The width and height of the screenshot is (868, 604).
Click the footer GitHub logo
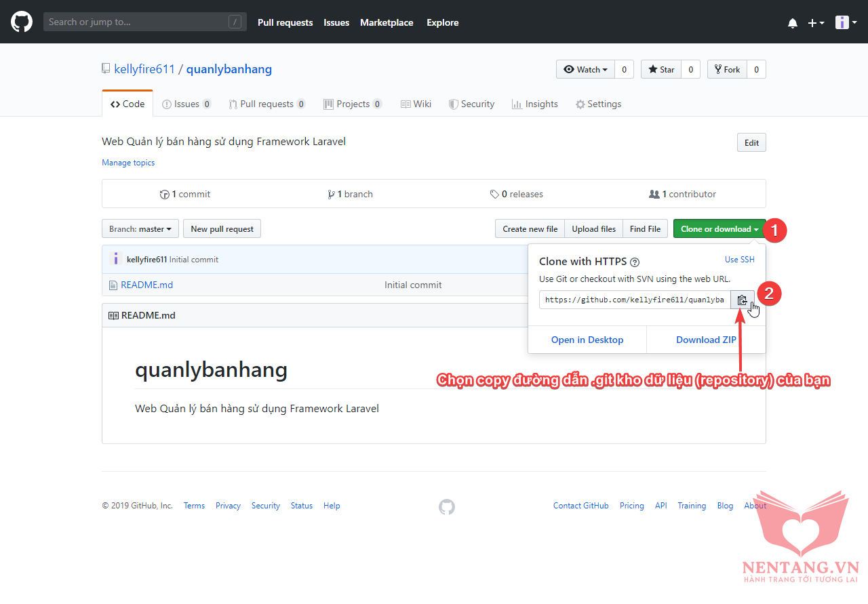click(x=446, y=506)
